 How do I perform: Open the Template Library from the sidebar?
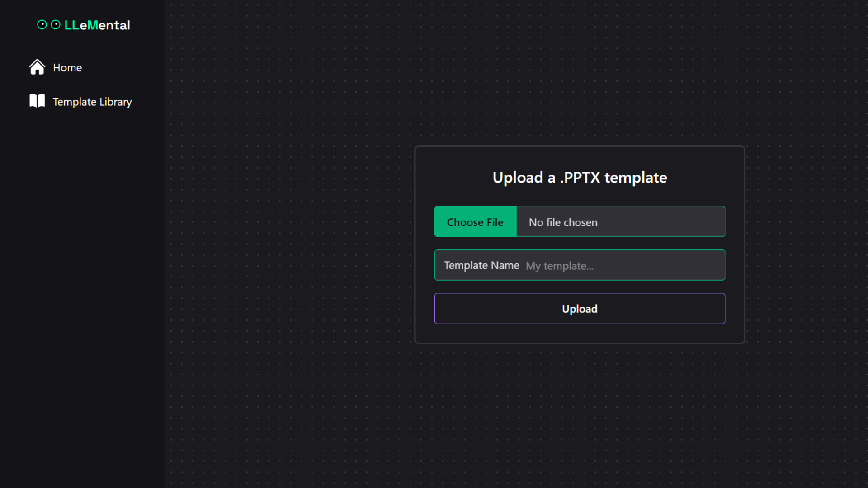tap(93, 102)
